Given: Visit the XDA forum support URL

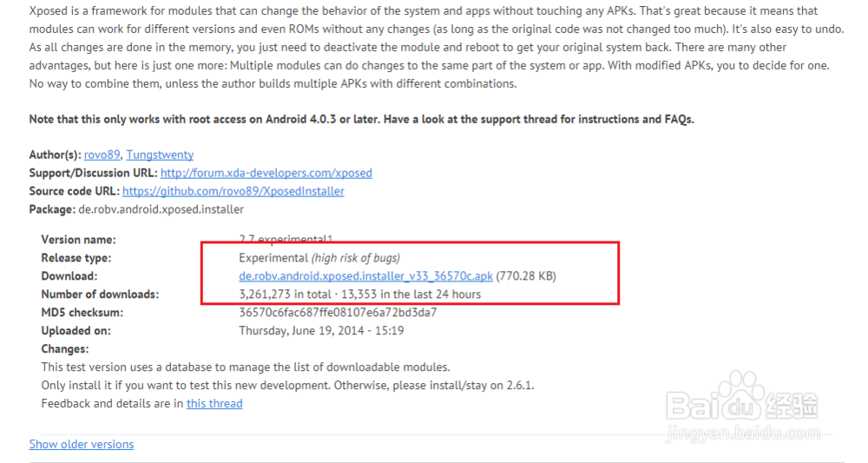Looking at the screenshot, I should pyautogui.click(x=266, y=173).
